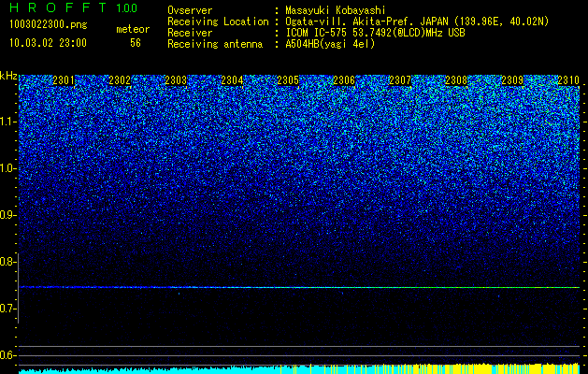Click the 2305 time marker
Screen dimensions: 588x374
click(x=288, y=80)
